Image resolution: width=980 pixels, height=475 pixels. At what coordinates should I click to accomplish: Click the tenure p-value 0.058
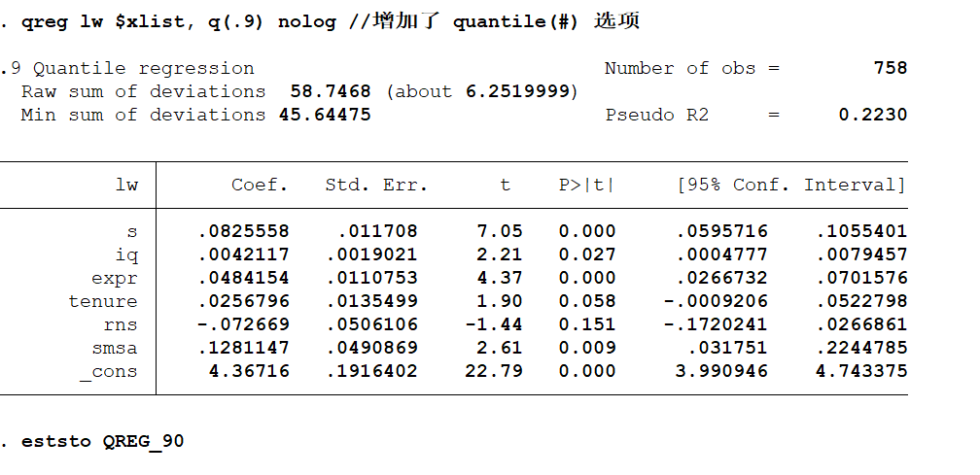(587, 301)
